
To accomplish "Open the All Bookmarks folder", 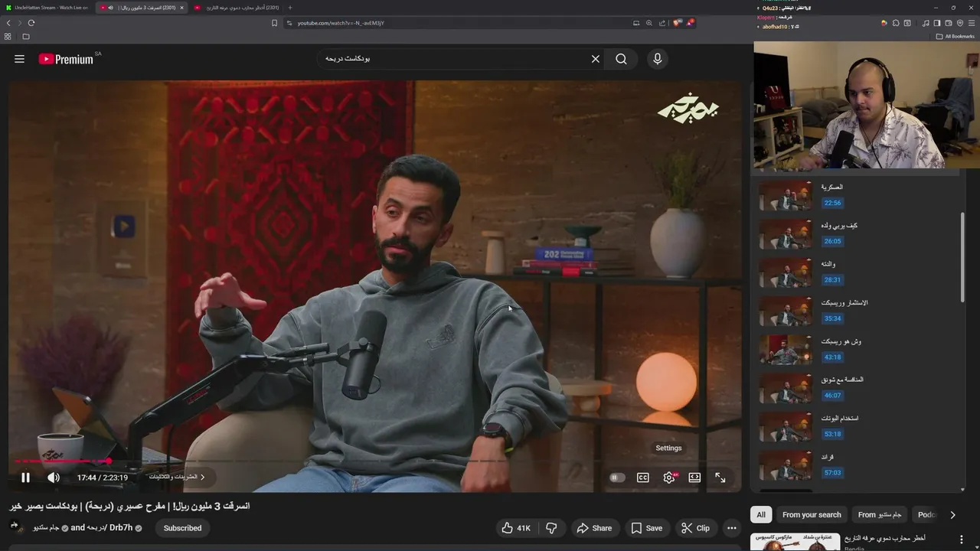I will [955, 37].
